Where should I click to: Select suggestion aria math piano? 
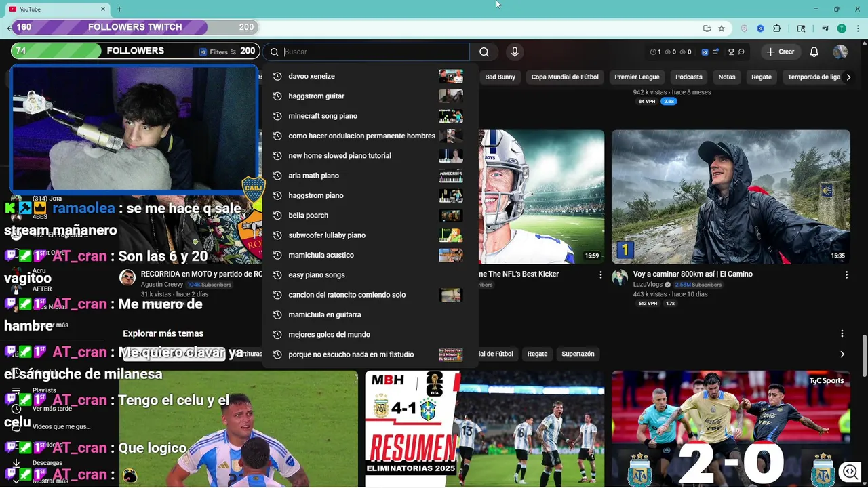point(370,176)
